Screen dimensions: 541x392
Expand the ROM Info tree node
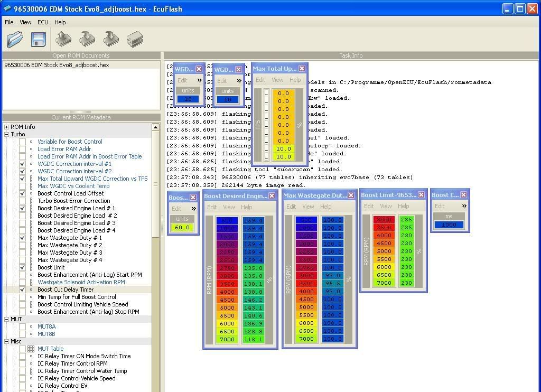(x=6, y=127)
